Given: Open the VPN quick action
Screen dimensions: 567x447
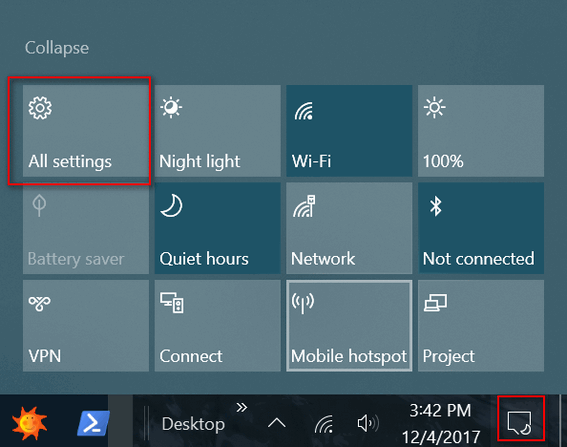Looking at the screenshot, I should [x=86, y=325].
